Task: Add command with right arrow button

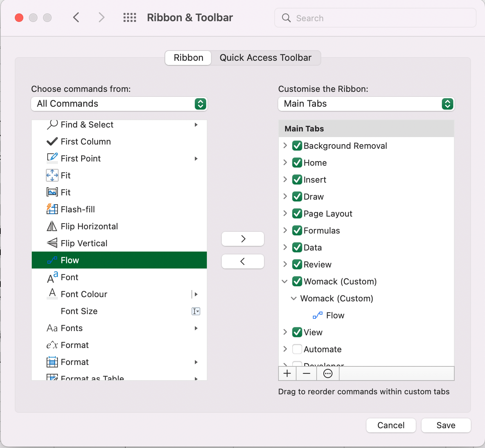Action: coord(243,239)
